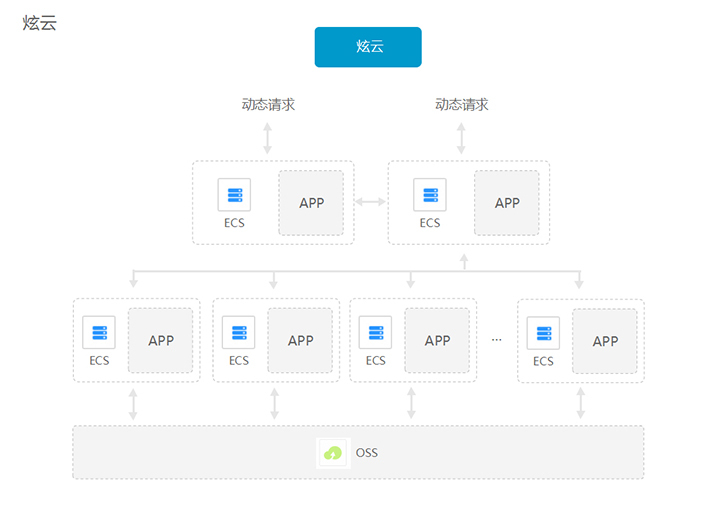The width and height of the screenshot is (718, 520).
Task: Click the blue 炫云 button at top
Action: (x=368, y=47)
